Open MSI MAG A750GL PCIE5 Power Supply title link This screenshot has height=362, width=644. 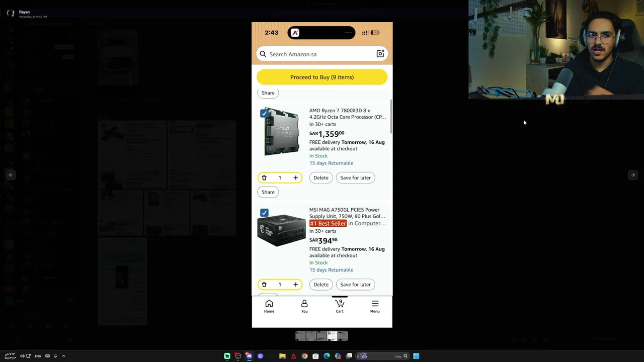point(347,213)
